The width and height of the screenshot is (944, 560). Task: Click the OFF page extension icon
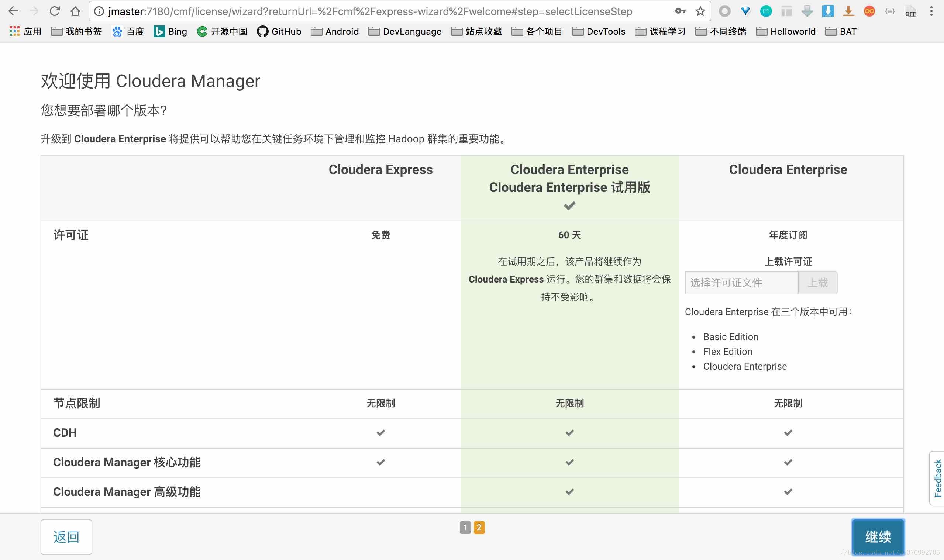pos(910,11)
